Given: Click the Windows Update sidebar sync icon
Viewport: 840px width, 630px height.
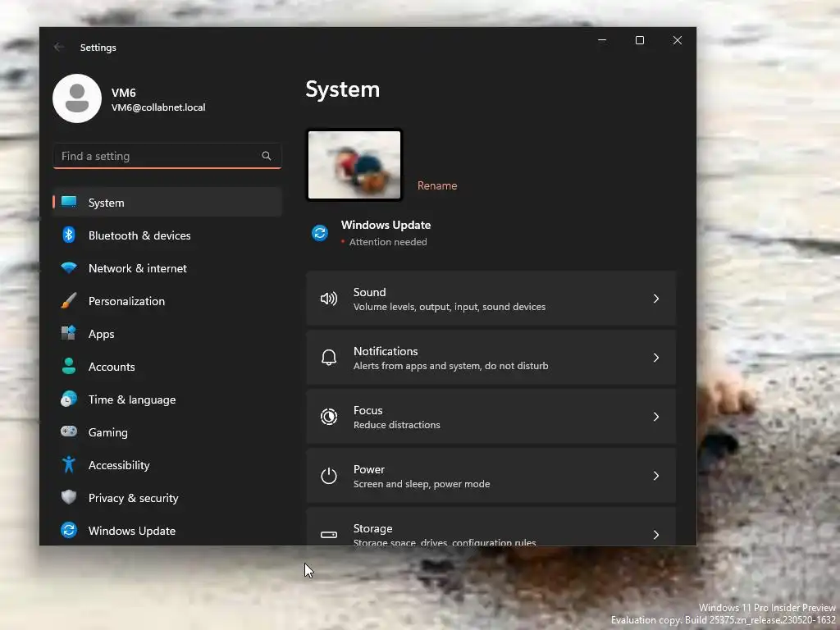Looking at the screenshot, I should [x=69, y=530].
